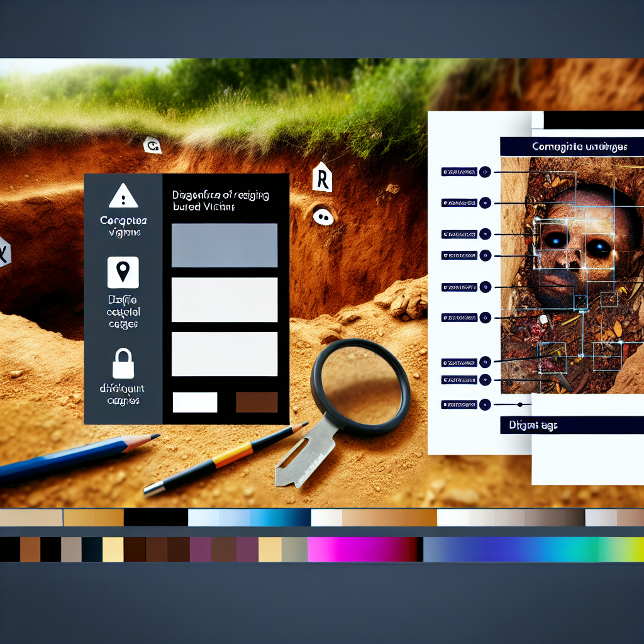Select the location pin icon in sidebar
The image size is (644, 644).
pos(123,271)
